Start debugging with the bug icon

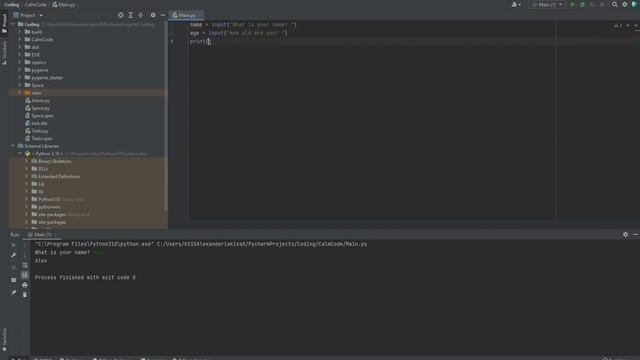[x=582, y=4]
